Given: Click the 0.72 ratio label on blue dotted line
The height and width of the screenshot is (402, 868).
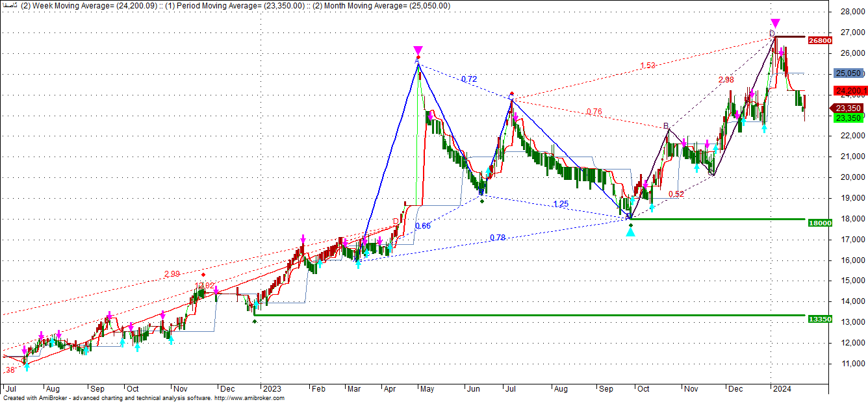Looking at the screenshot, I should point(469,79).
